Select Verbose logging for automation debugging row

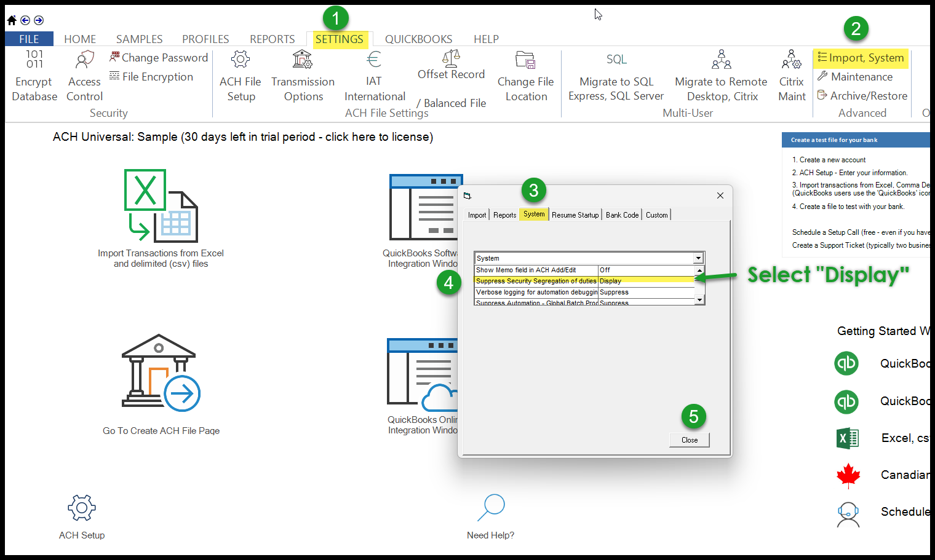pos(584,293)
